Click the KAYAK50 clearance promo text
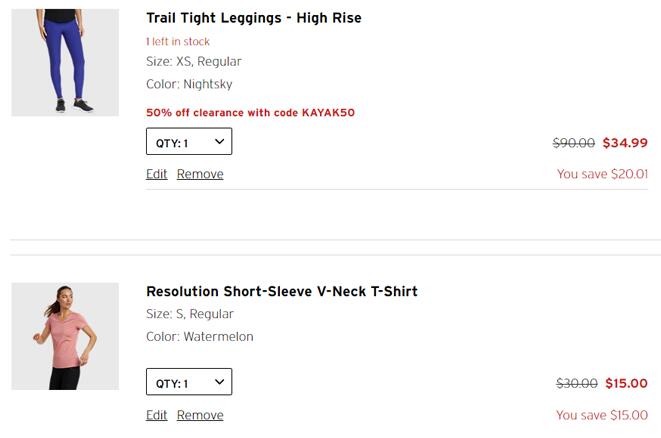Viewport: 661px width, 438px height. click(250, 113)
